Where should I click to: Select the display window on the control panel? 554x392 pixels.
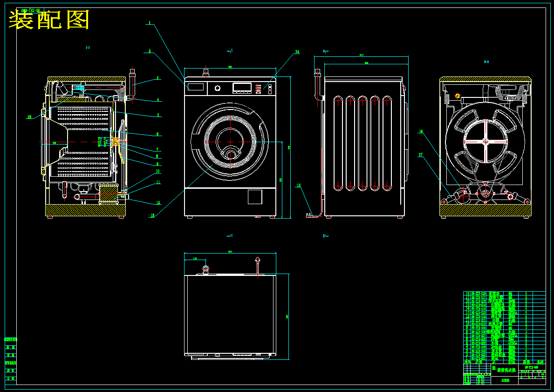click(x=242, y=87)
